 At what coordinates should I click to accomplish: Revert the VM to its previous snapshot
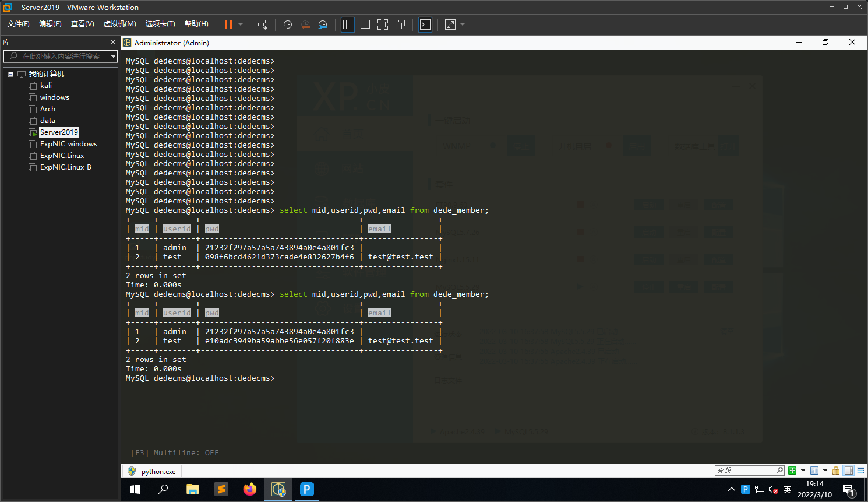point(305,24)
